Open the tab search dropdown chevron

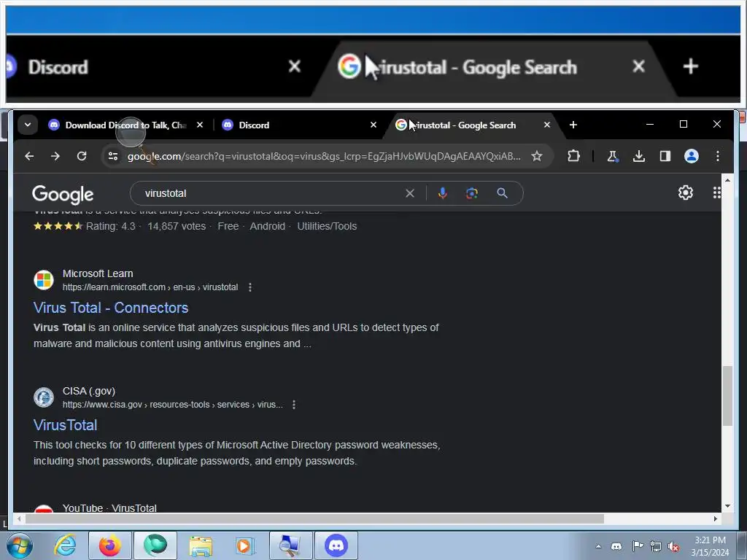(x=28, y=125)
